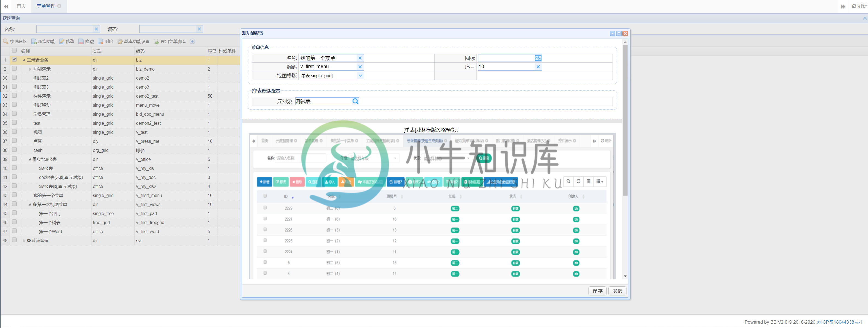Click the 序号 input in dialog
The height and width of the screenshot is (328, 868).
(x=507, y=67)
